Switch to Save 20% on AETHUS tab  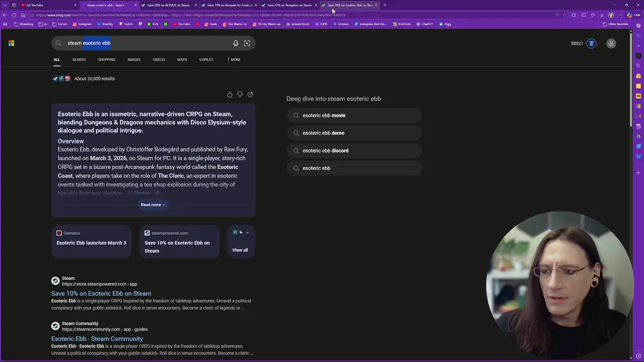pos(168,5)
